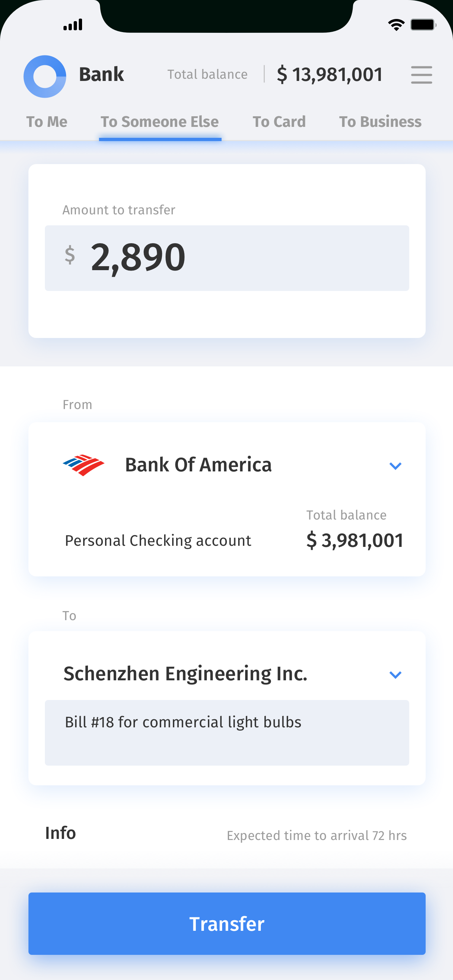
Task: Tap the Wi-Fi status icon
Action: click(396, 25)
